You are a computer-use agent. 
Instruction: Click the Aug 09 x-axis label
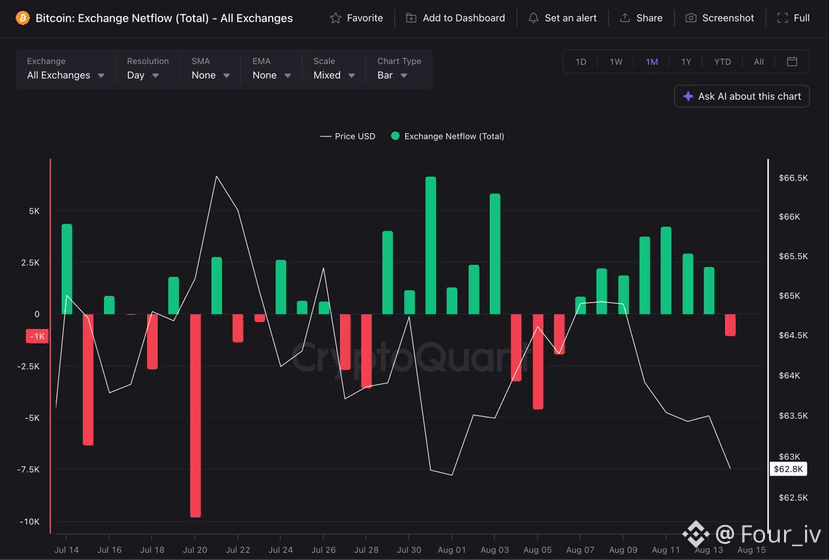coord(623,550)
